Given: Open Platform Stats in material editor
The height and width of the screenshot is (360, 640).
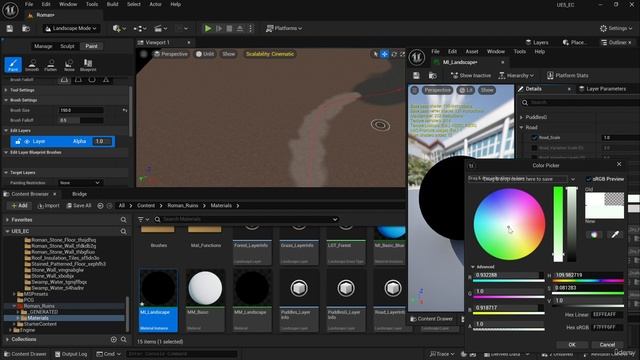Looking at the screenshot, I should [567, 76].
